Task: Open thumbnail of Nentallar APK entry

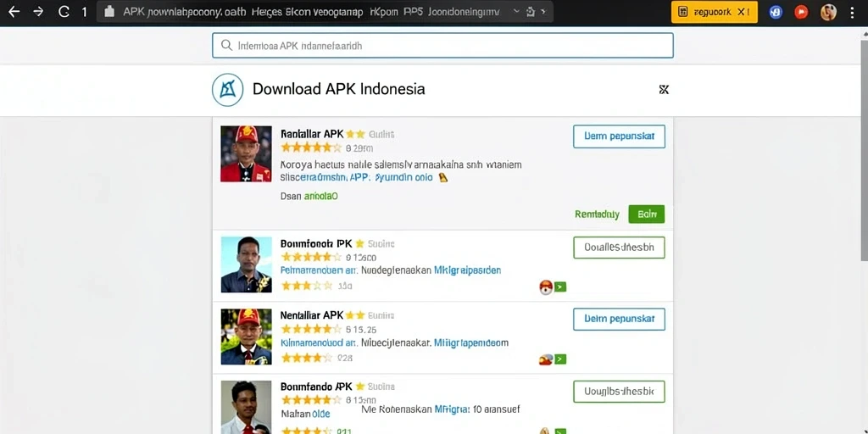Action: [x=247, y=337]
